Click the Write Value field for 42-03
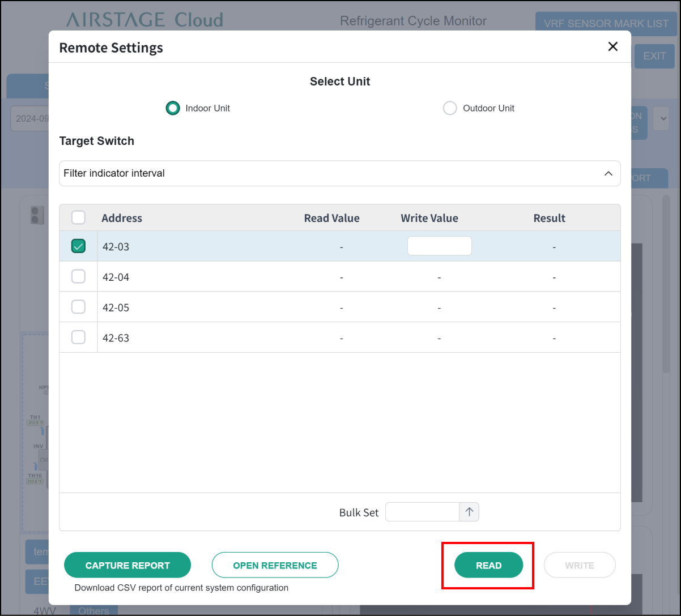This screenshot has height=616, width=681. [x=439, y=246]
